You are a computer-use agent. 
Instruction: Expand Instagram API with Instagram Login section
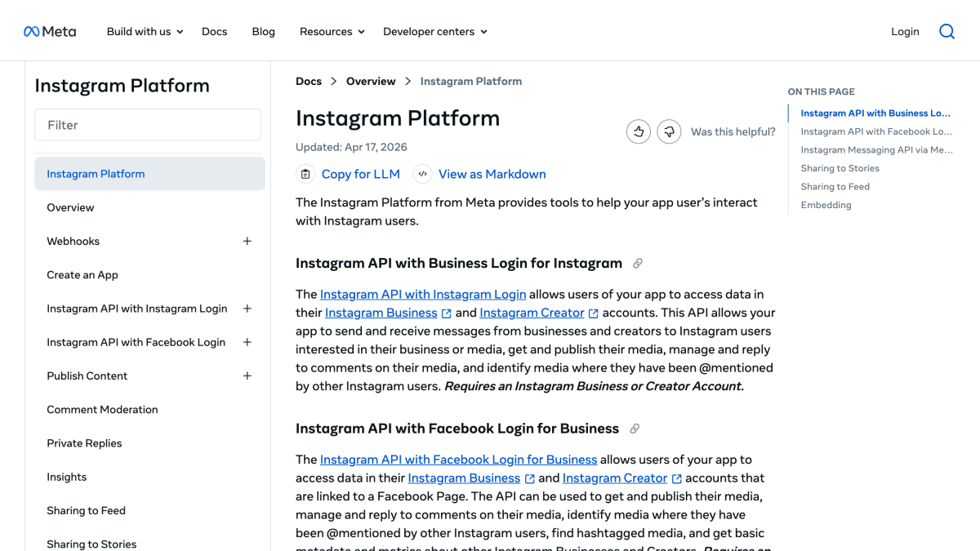[247, 309]
